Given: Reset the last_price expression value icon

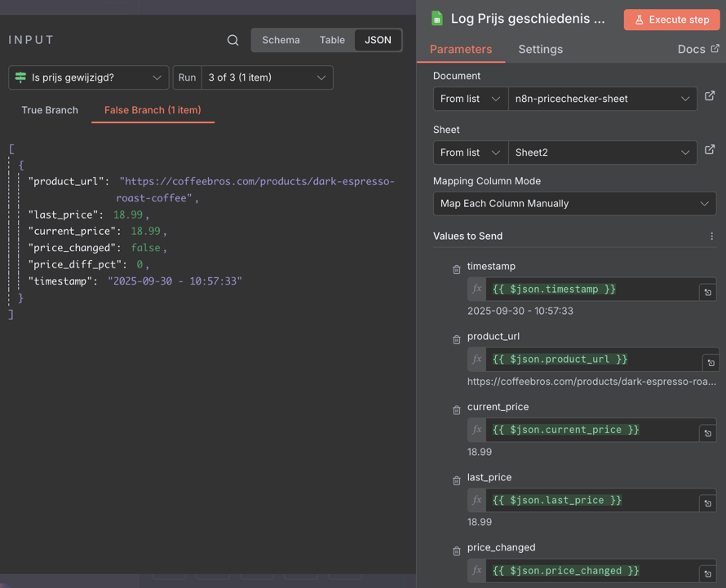Looking at the screenshot, I should (x=707, y=504).
